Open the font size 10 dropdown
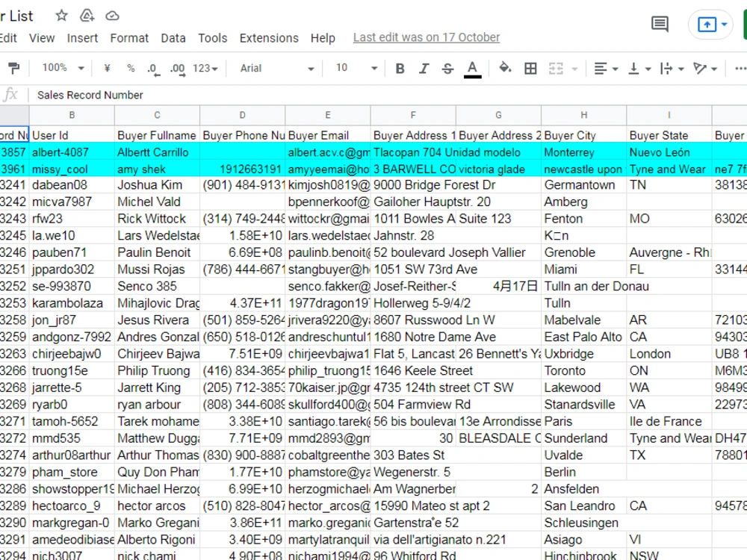This screenshot has width=747, height=560. [356, 68]
